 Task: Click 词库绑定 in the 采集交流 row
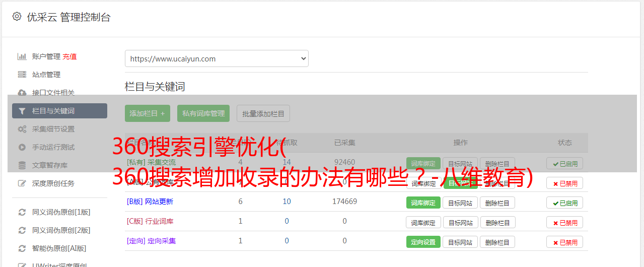pyautogui.click(x=423, y=163)
